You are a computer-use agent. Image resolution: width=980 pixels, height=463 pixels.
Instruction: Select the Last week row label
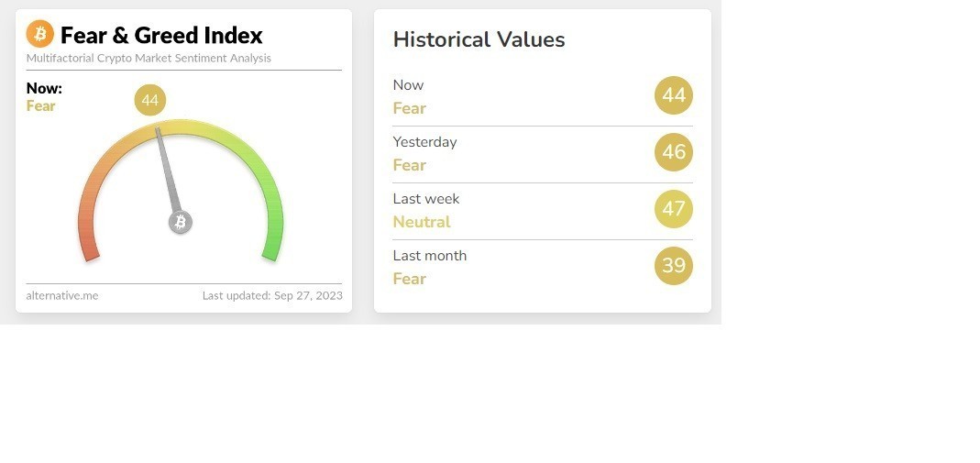click(426, 199)
